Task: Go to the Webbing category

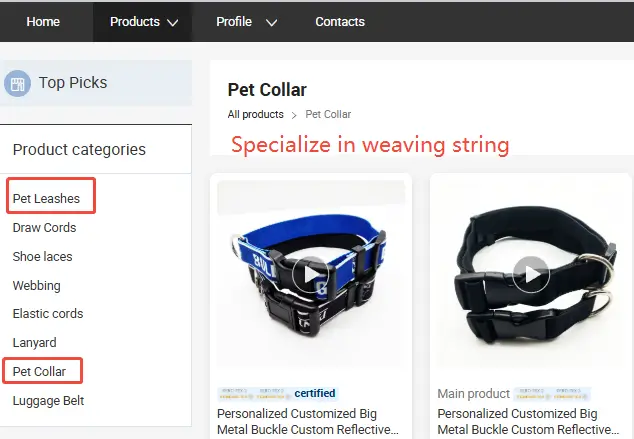Action: click(36, 286)
